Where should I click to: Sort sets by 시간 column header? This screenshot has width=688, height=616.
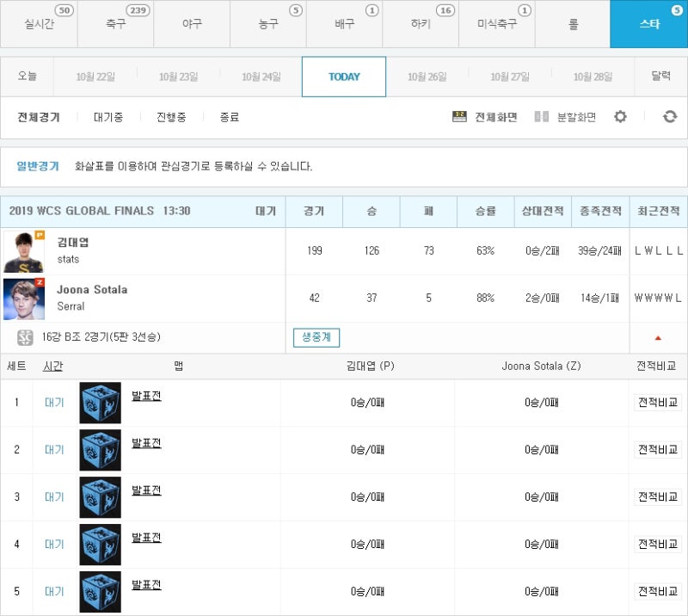pyautogui.click(x=53, y=367)
